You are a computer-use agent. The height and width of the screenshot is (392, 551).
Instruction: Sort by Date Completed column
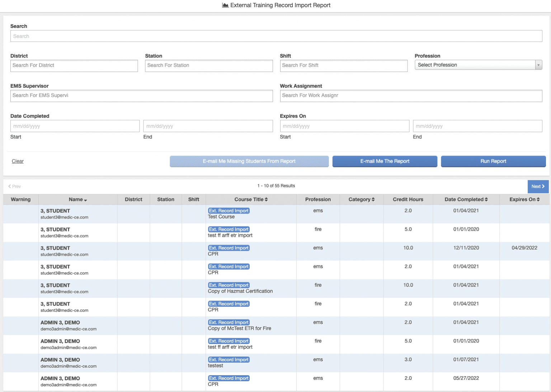pos(466,200)
